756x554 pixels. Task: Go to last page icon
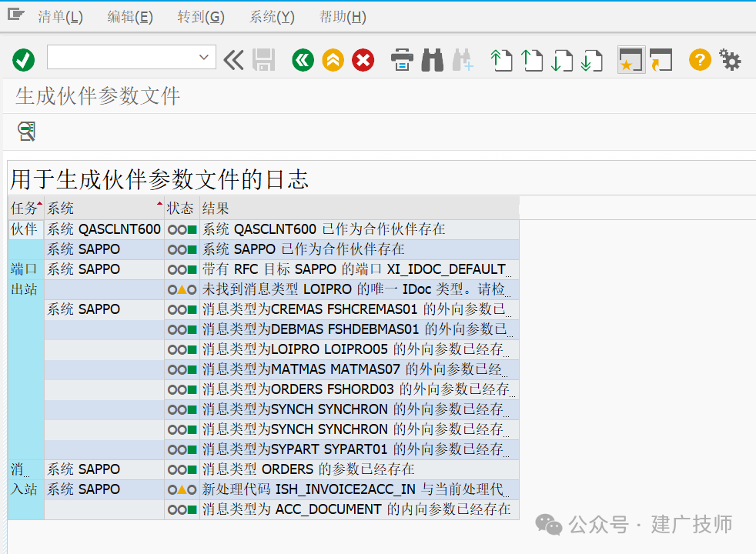tap(592, 60)
